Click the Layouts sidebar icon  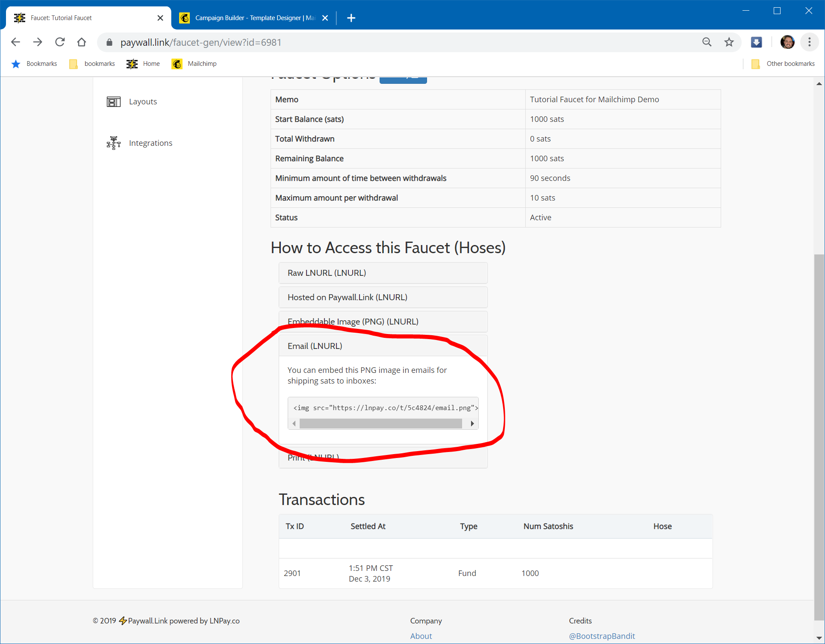pyautogui.click(x=114, y=102)
